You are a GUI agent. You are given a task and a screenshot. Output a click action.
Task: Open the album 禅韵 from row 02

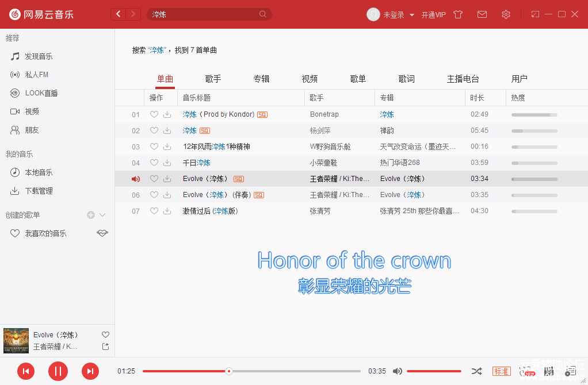387,130
